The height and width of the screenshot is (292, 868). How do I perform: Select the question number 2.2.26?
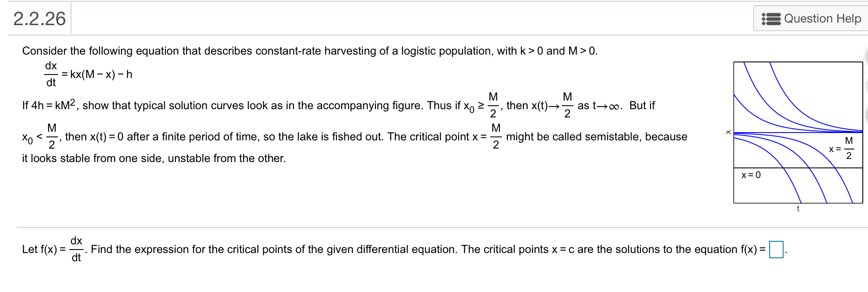click(x=39, y=19)
